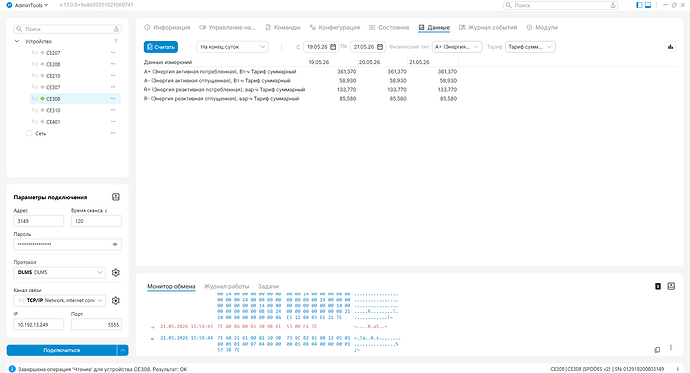Click the save monitor log icon

click(671, 286)
